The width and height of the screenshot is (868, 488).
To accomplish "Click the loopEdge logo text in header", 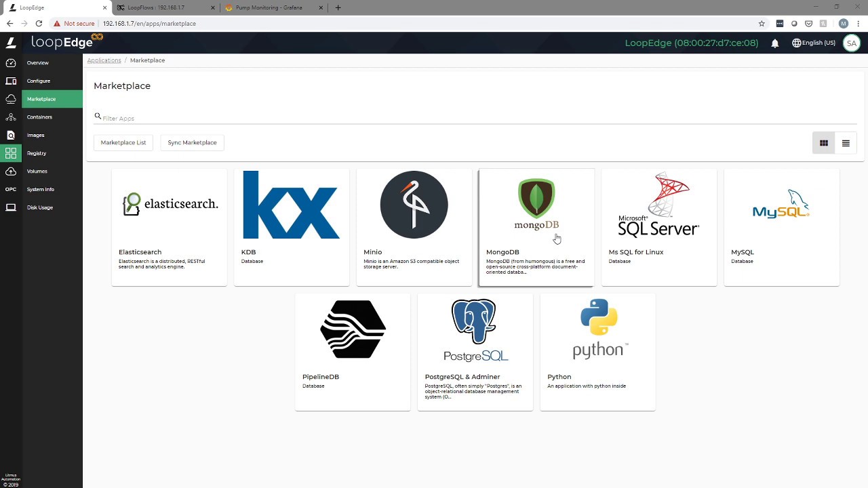I will [66, 42].
